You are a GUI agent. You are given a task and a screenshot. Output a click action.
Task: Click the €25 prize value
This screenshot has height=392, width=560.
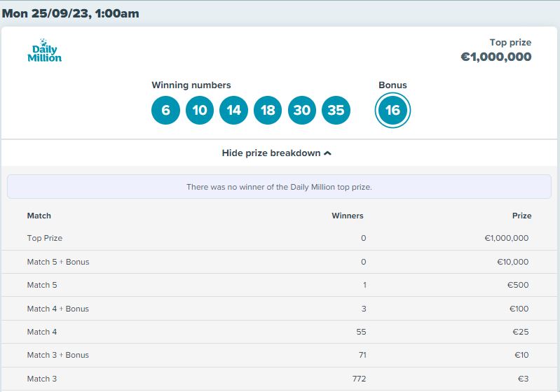[x=521, y=332]
